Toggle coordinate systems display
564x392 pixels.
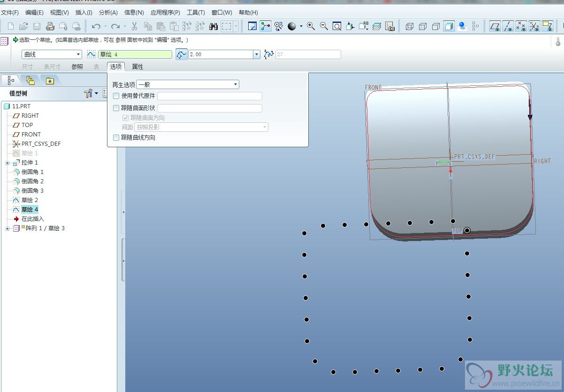(534, 27)
